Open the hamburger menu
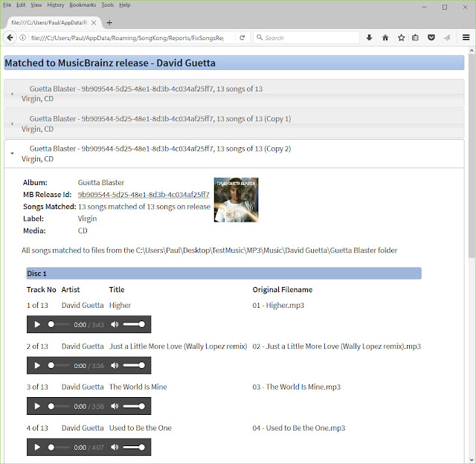The image size is (476, 464). (466, 37)
